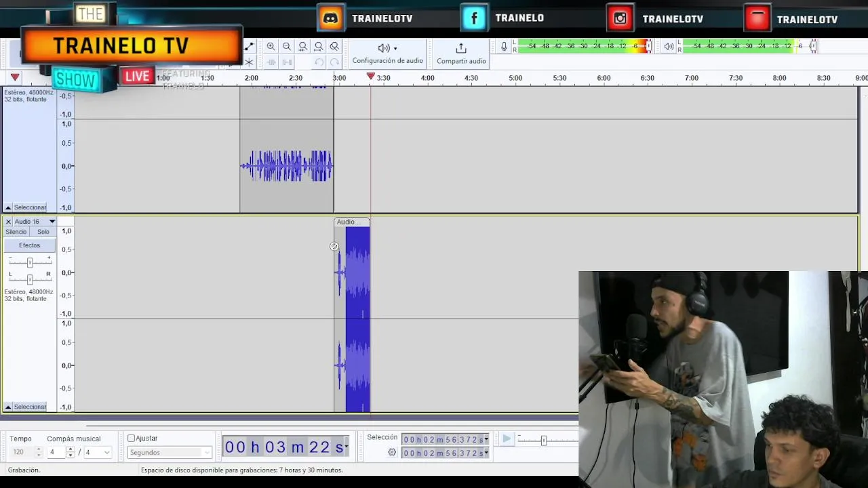The width and height of the screenshot is (868, 488).
Task: Toggle Silencio on the Audio 16 track
Action: 16,232
